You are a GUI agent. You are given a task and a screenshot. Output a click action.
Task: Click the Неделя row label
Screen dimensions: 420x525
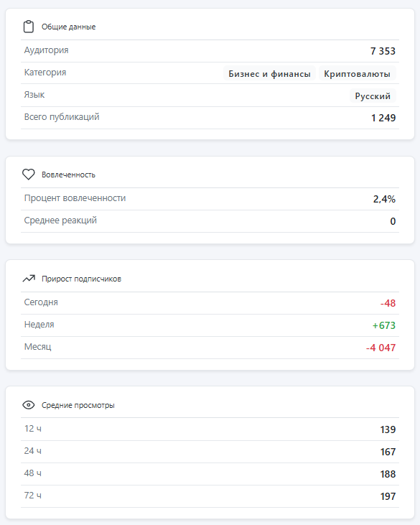tap(39, 325)
